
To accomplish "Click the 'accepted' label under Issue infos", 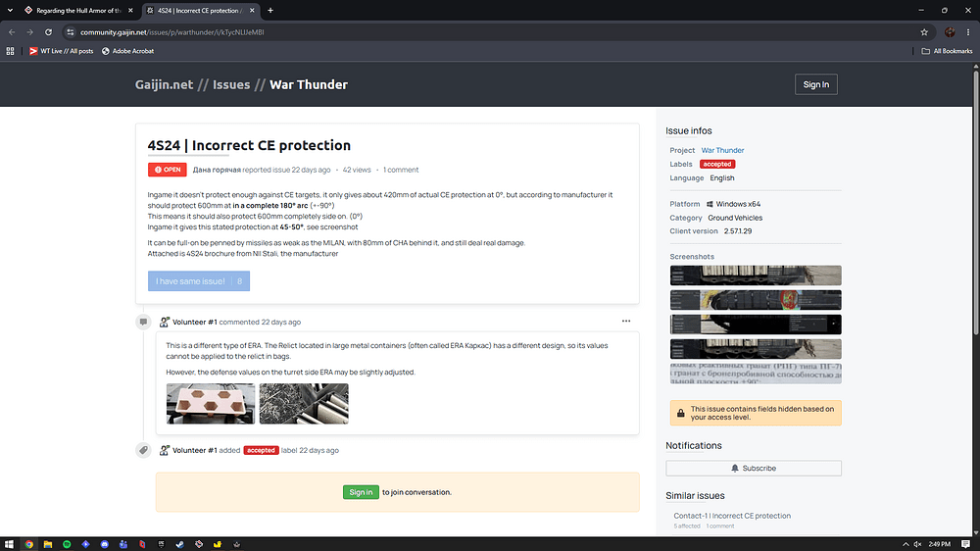I will (717, 164).
